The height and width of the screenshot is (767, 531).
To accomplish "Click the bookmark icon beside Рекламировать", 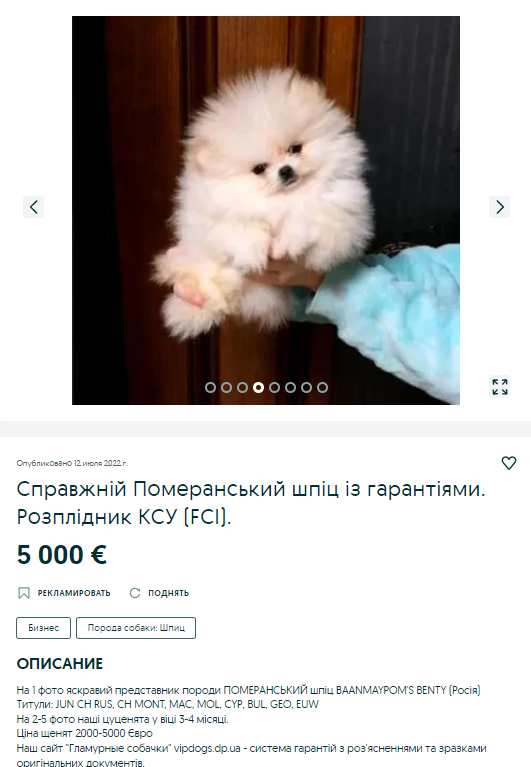I will pos(23,593).
